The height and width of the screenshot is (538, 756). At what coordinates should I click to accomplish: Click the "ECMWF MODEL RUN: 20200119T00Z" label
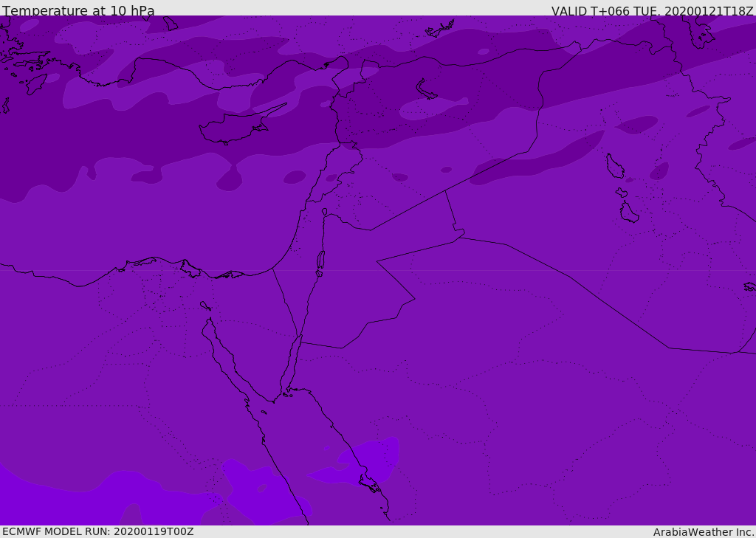tap(98, 531)
